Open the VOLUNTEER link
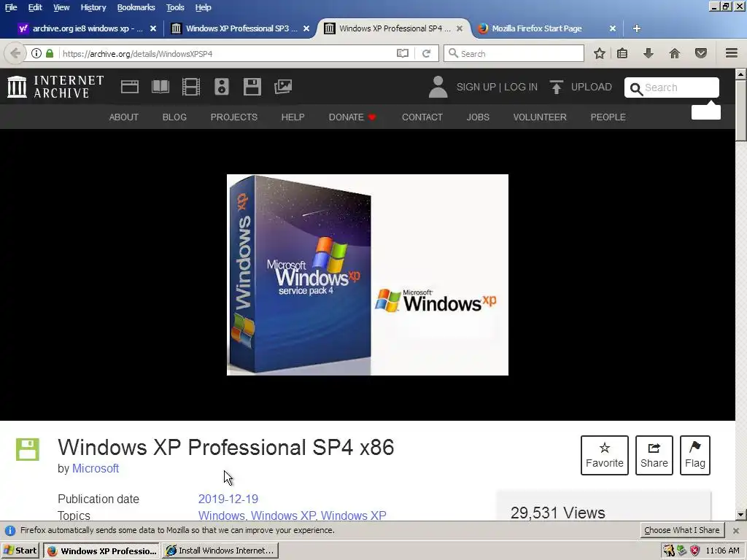The height and width of the screenshot is (560, 747). tap(540, 117)
